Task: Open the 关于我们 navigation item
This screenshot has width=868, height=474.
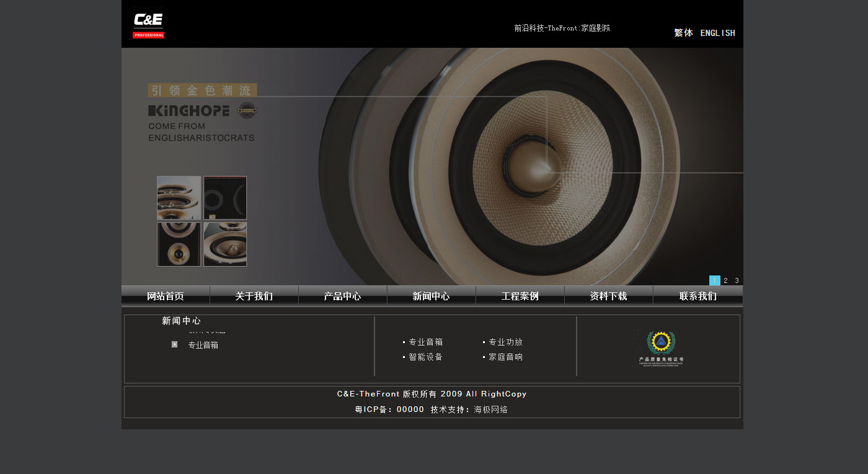Action: point(254,296)
